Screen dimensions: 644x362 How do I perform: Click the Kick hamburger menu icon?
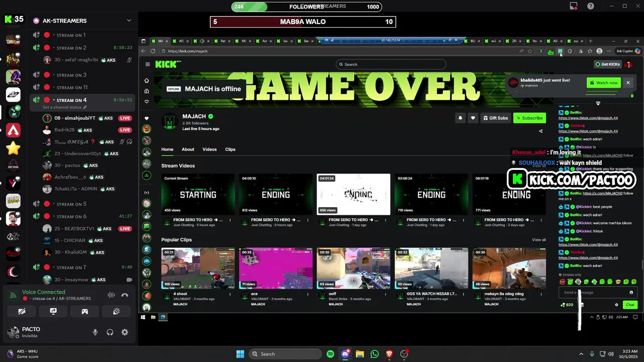(x=147, y=64)
